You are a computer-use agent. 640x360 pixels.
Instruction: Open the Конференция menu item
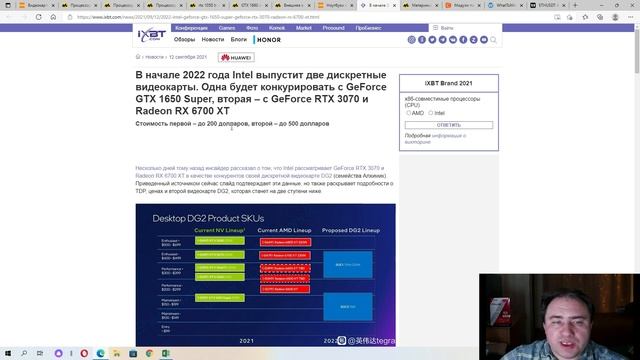click(x=191, y=28)
